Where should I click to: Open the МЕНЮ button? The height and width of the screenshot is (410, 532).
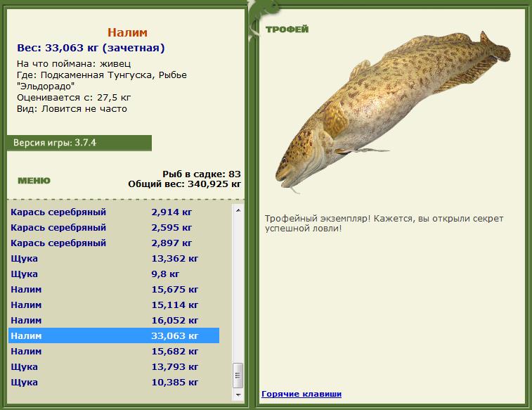click(x=34, y=181)
